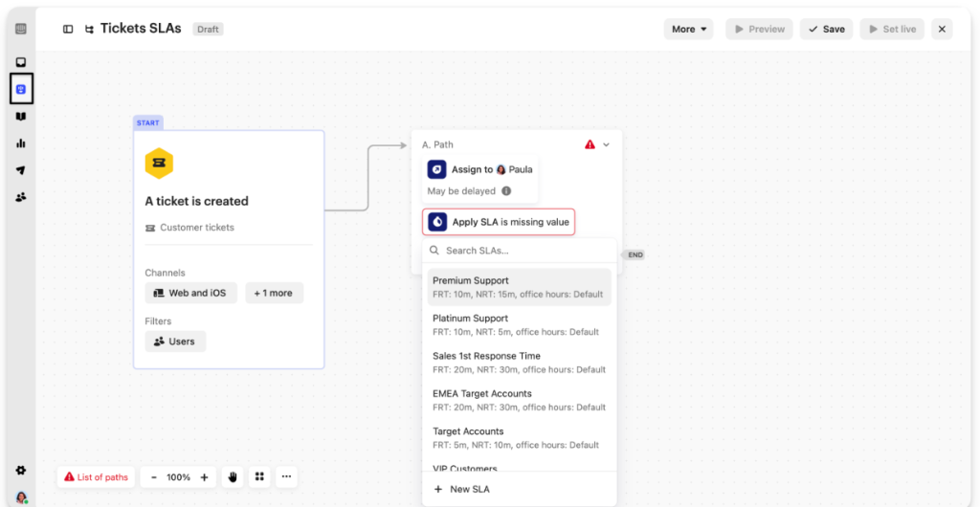Toggle the sidebar panel icon beside title

click(68, 29)
